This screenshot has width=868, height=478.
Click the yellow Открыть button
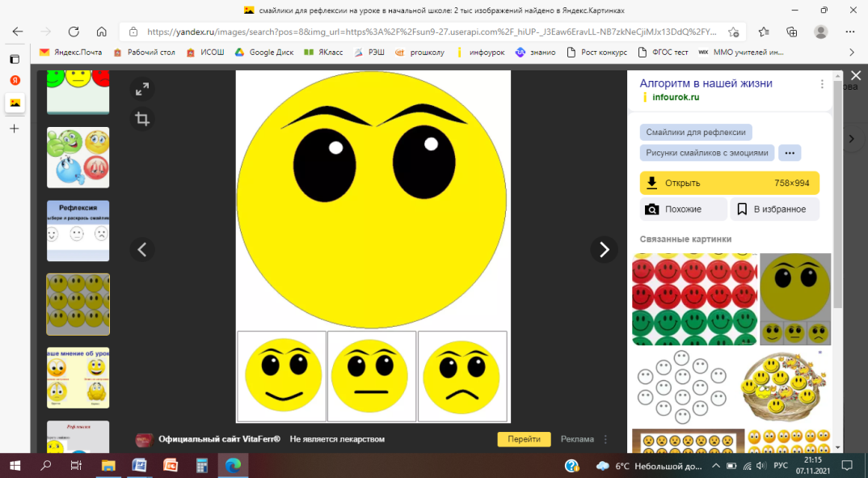[x=729, y=183]
